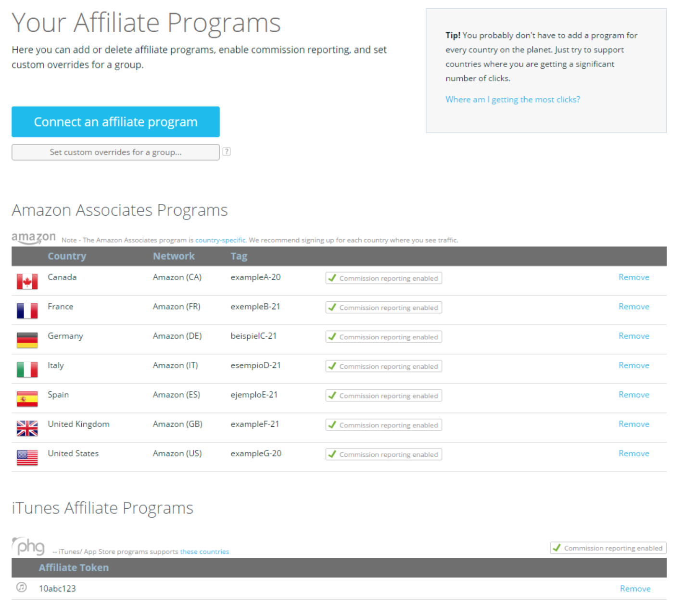This screenshot has height=616, width=683.
Task: Toggle commission reporting for Italy
Action: 384,366
